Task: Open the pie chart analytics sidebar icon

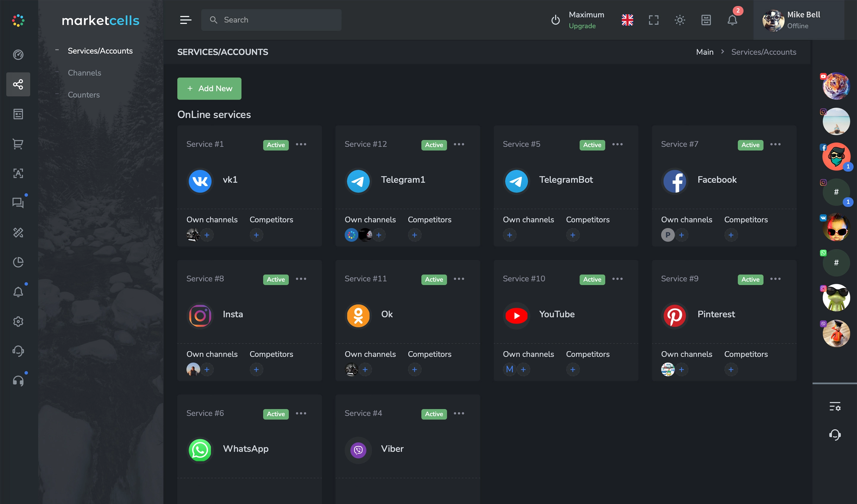Action: [x=18, y=262]
